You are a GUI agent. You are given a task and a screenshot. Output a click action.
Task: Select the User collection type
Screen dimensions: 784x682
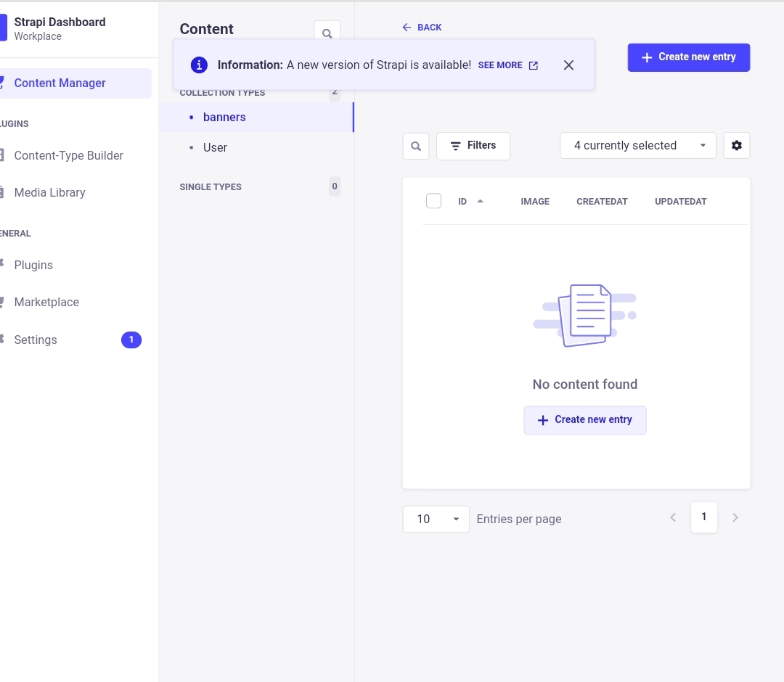(x=215, y=147)
